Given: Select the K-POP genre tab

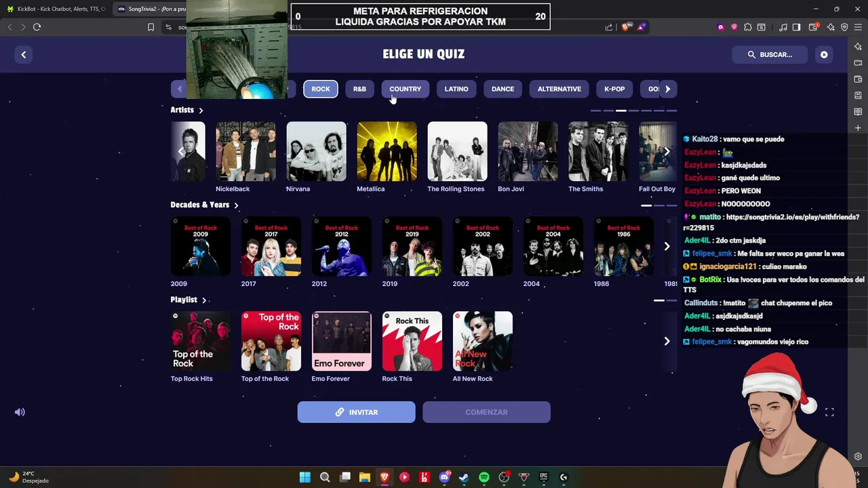Looking at the screenshot, I should 614,89.
